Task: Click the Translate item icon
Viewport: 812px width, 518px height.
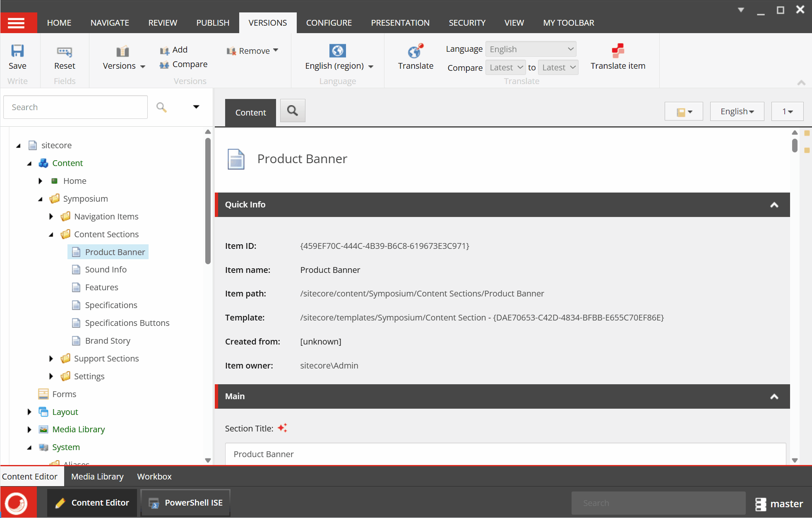Action: [617, 51]
